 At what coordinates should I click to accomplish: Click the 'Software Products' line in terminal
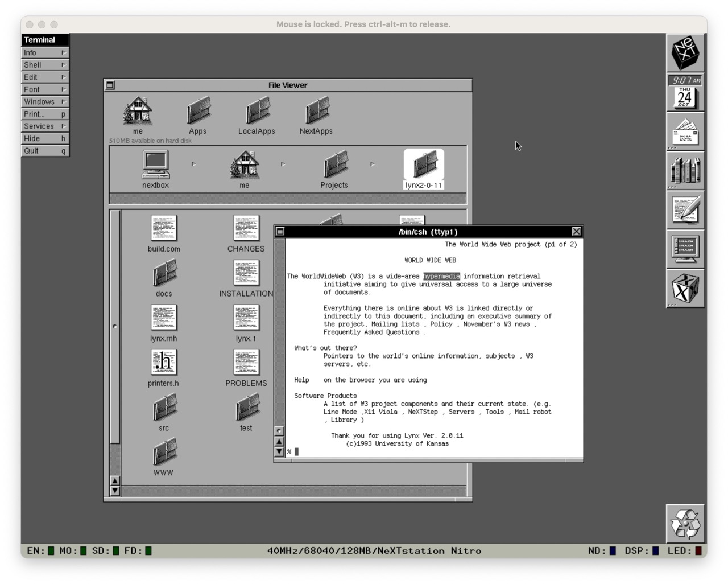[325, 396]
